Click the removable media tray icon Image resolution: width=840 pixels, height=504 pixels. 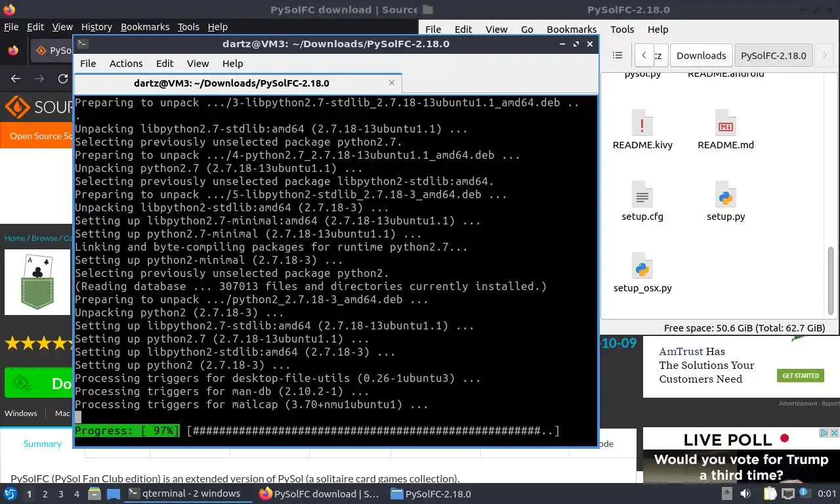(726, 493)
